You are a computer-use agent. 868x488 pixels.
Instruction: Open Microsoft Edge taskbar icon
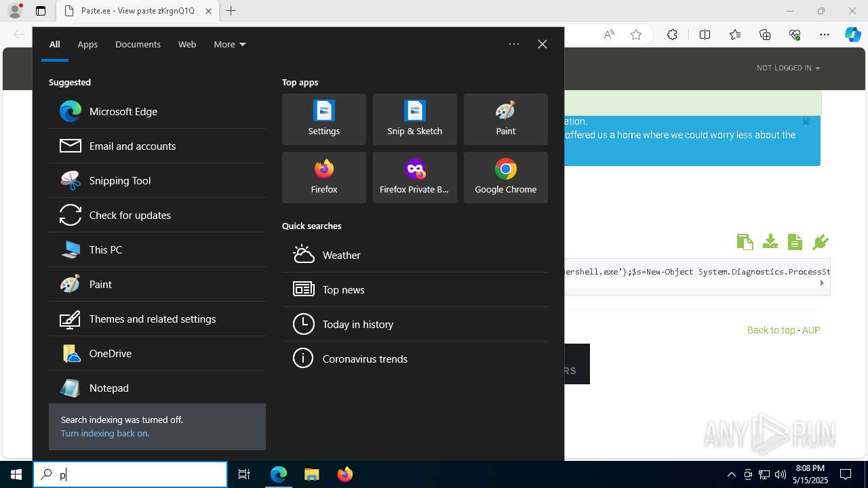tap(279, 474)
